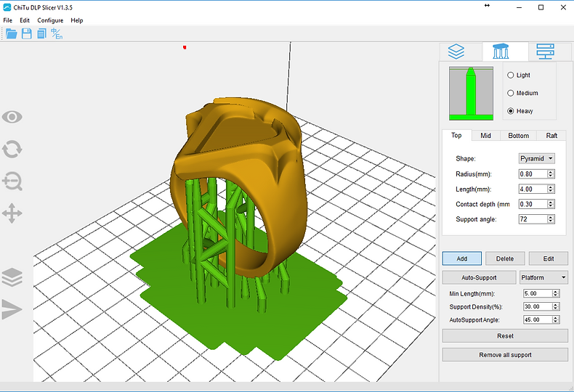Click the support shape preview thumbnail

[471, 93]
